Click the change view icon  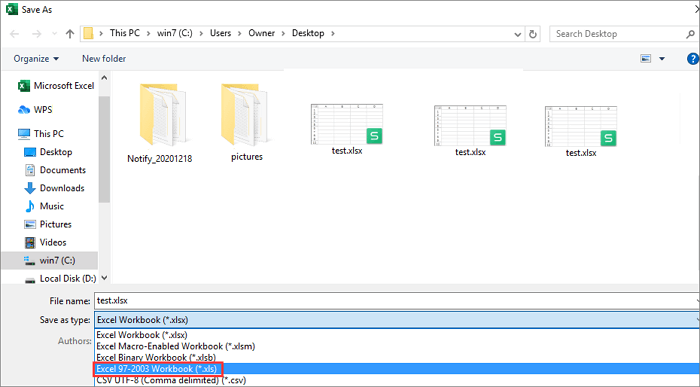(646, 58)
